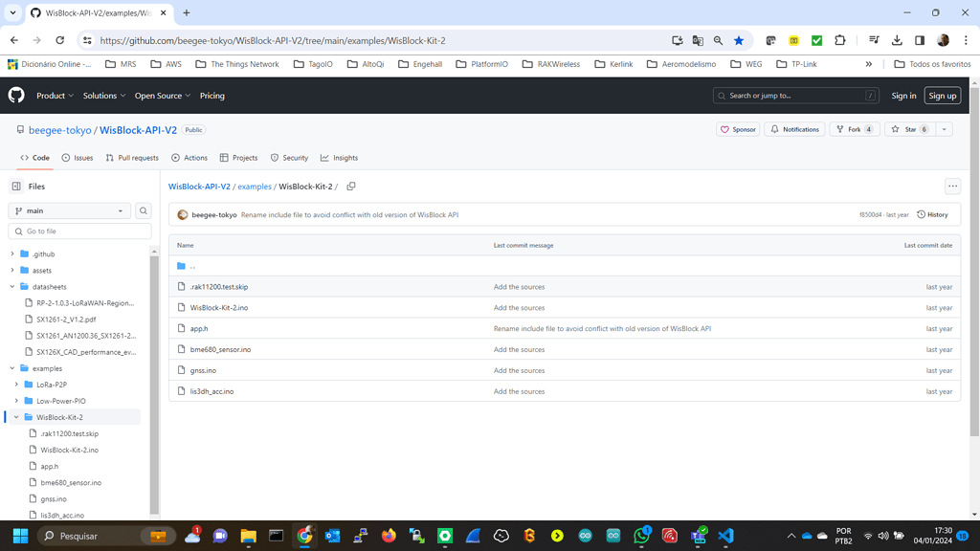Click the Go to file input

[80, 231]
